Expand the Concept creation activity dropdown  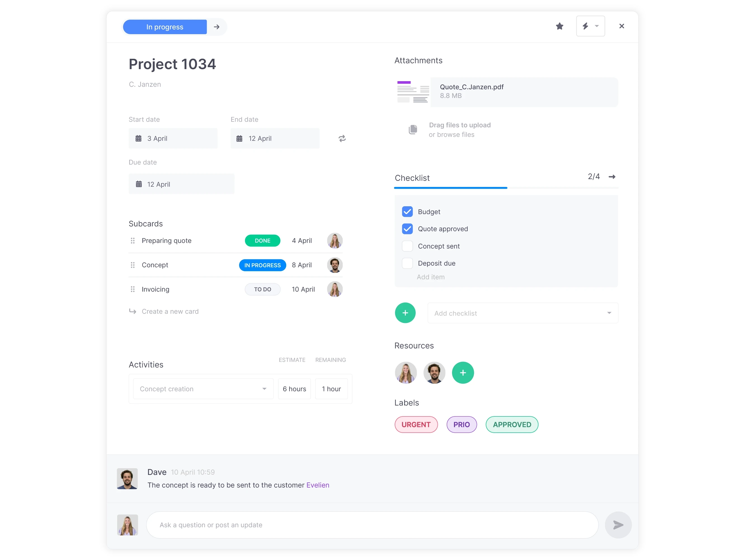pos(265,389)
